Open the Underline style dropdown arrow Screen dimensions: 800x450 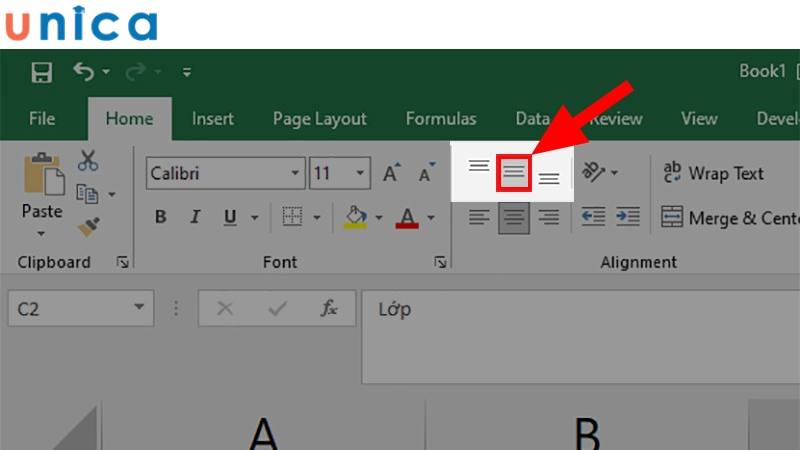(254, 218)
